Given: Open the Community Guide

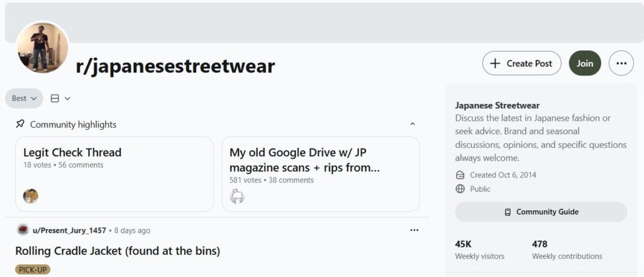Looking at the screenshot, I should tap(541, 212).
